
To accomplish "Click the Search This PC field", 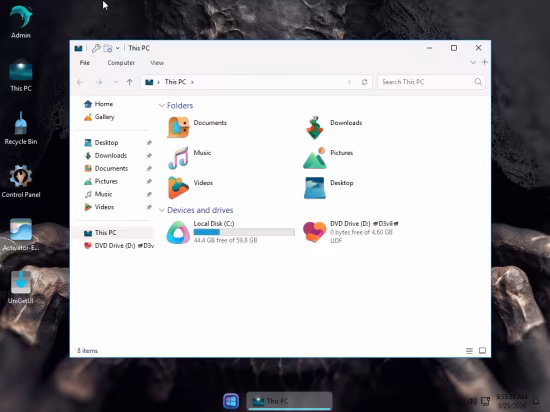I will (431, 82).
